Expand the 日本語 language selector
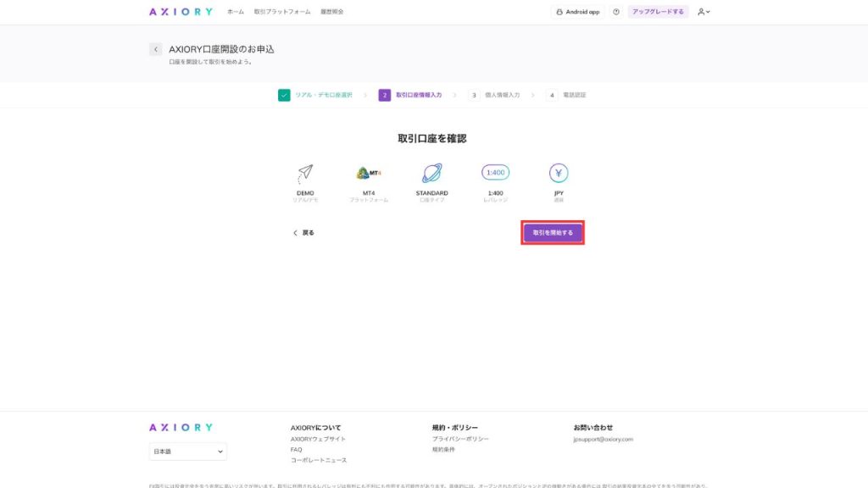This screenshot has width=868, height=488. tap(188, 452)
